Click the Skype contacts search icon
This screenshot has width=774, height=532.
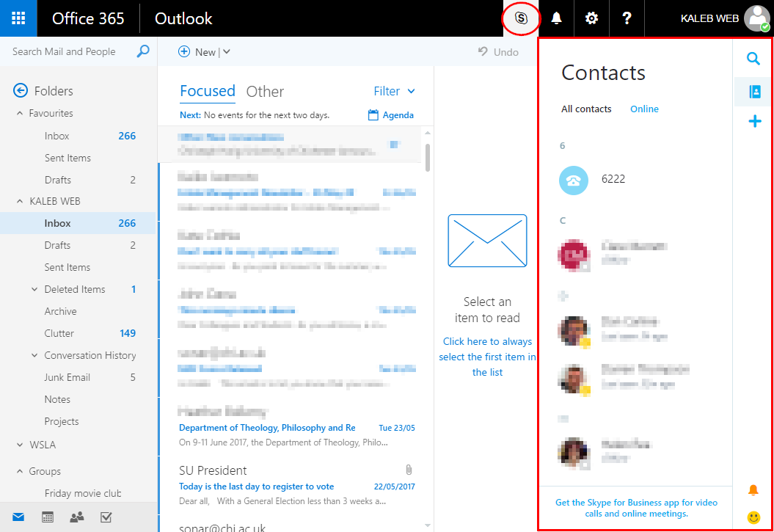tap(753, 58)
